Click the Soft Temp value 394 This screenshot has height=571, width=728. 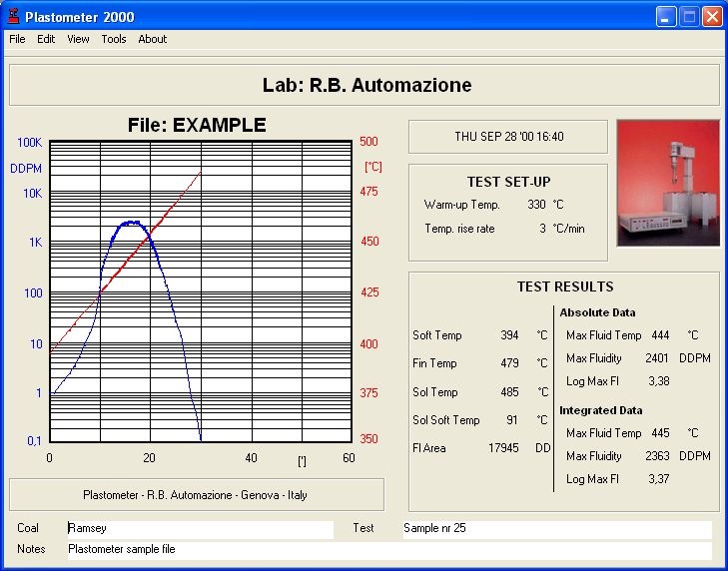coord(509,335)
